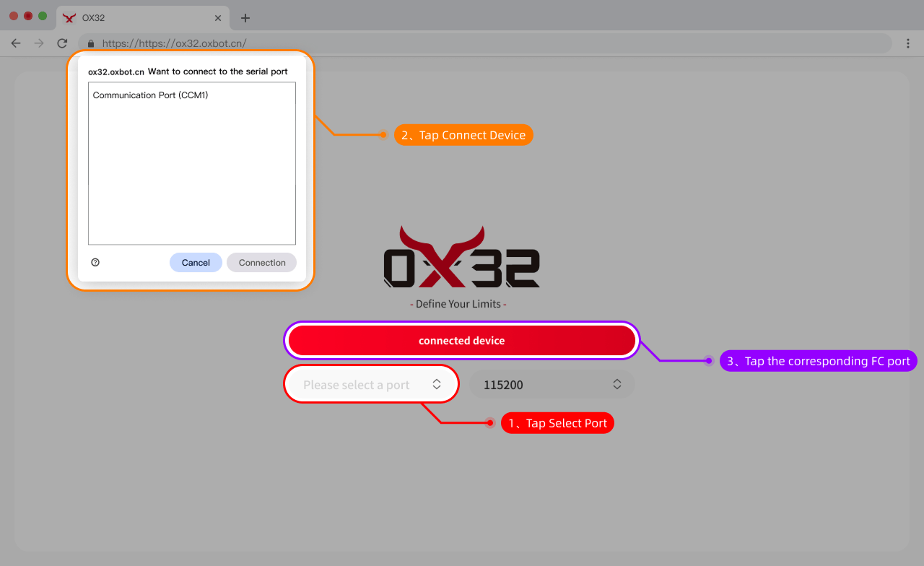Image resolution: width=924 pixels, height=566 pixels.
Task: Open the 115200 baud rate dropdown
Action: [552, 385]
